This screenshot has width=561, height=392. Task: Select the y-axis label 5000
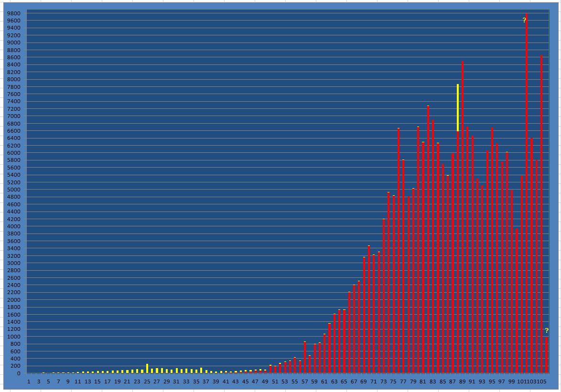(x=13, y=190)
